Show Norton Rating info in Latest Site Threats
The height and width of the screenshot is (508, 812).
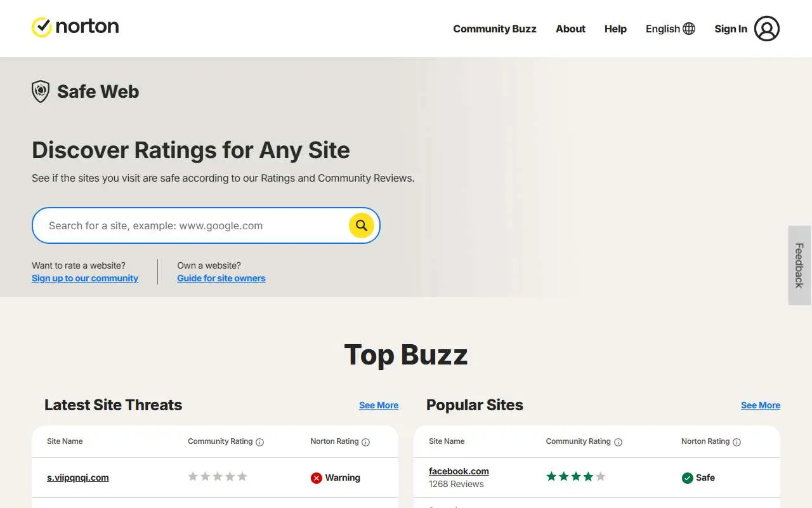click(x=365, y=442)
